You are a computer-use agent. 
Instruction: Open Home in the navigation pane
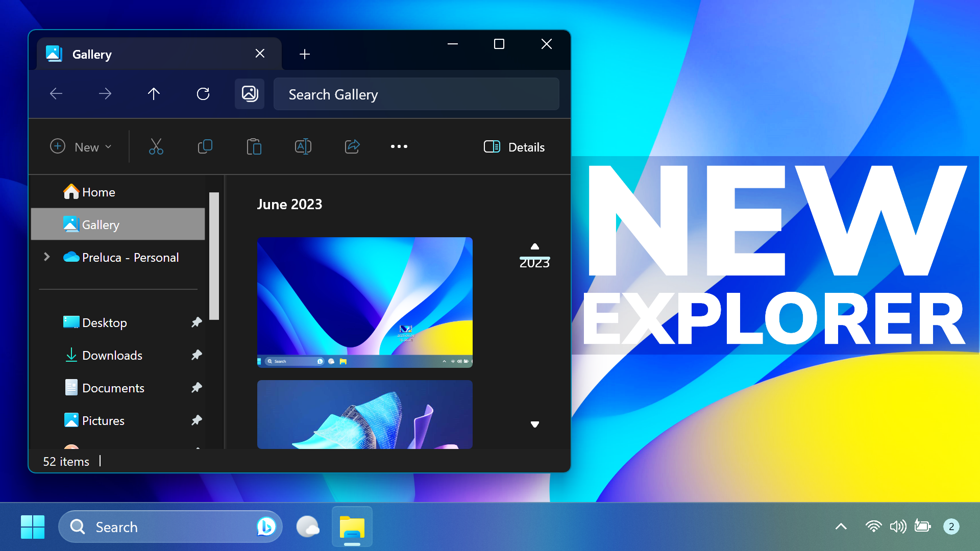[x=118, y=192]
